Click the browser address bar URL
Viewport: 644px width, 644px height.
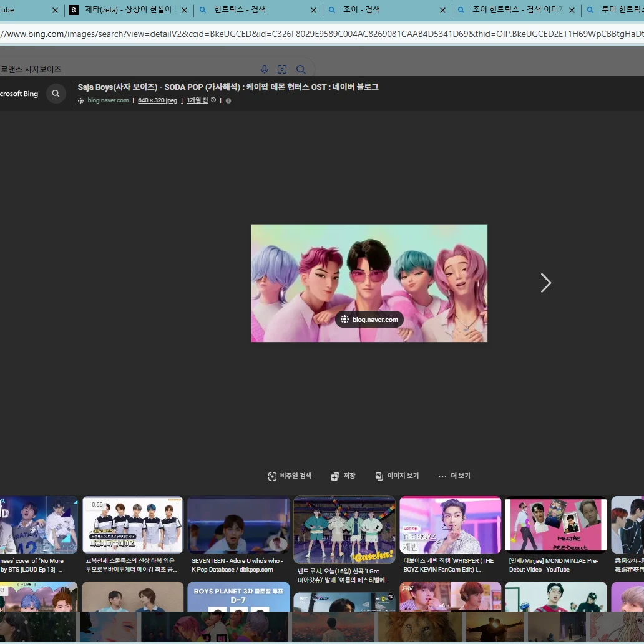[x=322, y=34]
